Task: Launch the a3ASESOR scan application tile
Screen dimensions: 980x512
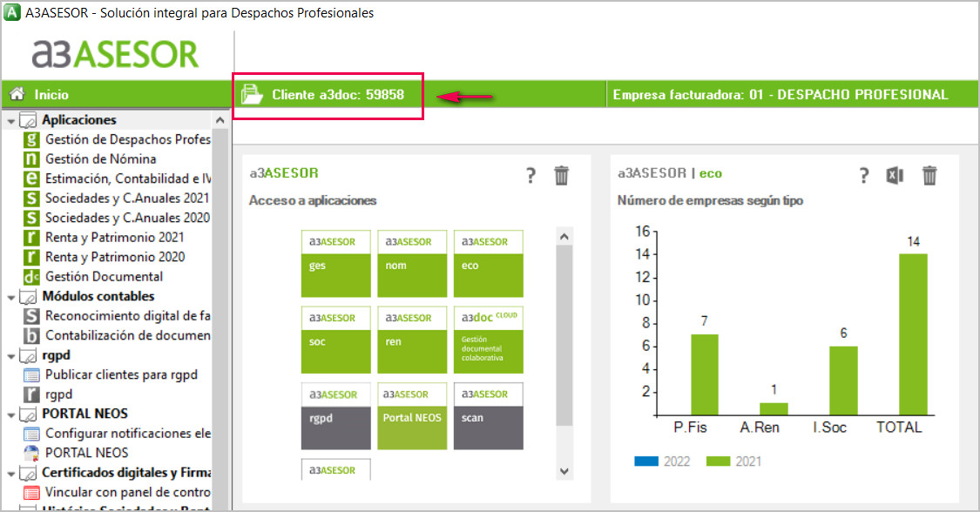Action: 488,416
